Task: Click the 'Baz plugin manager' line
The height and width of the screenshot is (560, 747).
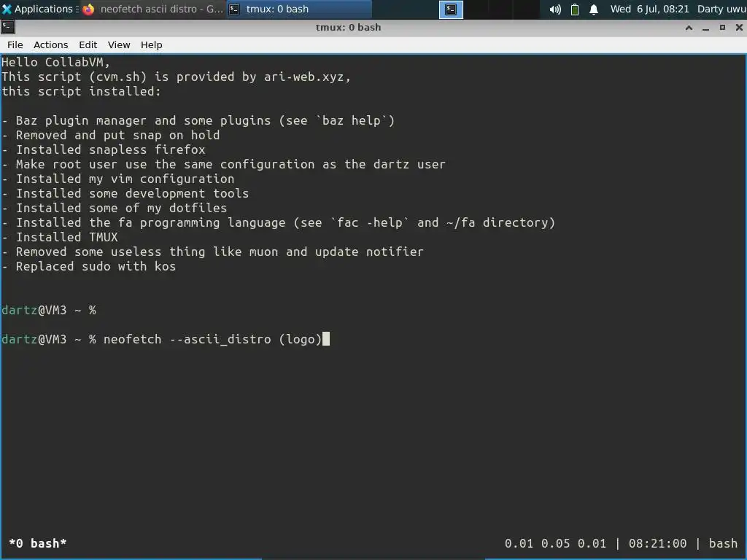Action: 198,120
